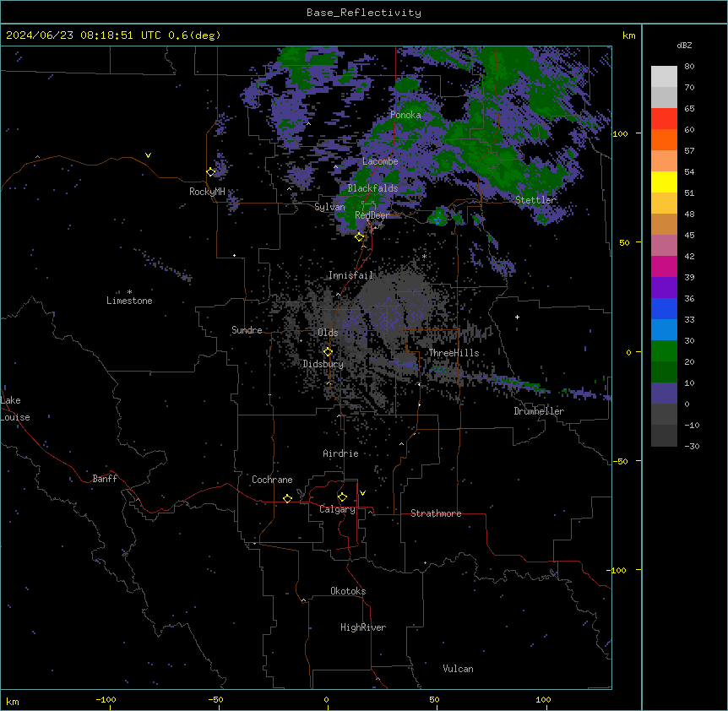This screenshot has width=728, height=711.
Task: Click the Drumheller city label
Action: click(x=539, y=411)
